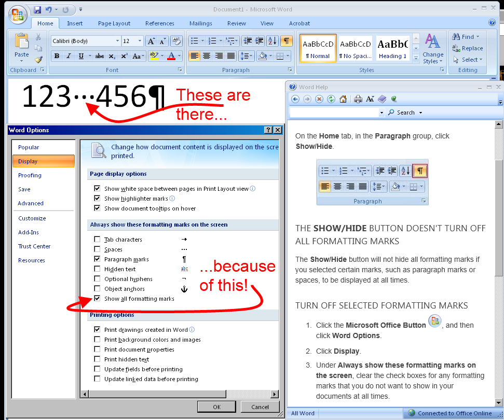Open the Paragraph dialog launcher in the ribbon
Image resolution: width=504 pixels, height=420 pixels.
pos(290,69)
